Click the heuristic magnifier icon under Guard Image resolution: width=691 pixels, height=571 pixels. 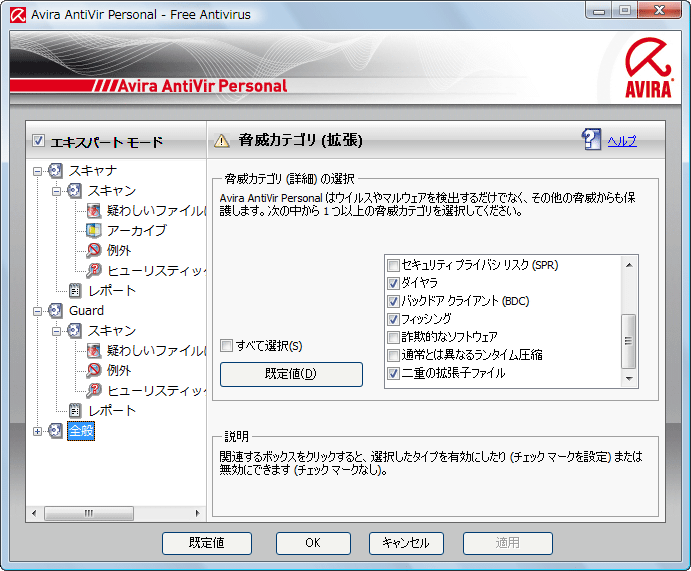click(93, 390)
